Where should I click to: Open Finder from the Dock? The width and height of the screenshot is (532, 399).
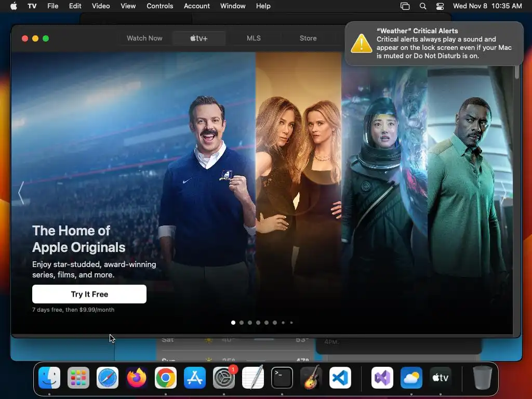(49, 378)
